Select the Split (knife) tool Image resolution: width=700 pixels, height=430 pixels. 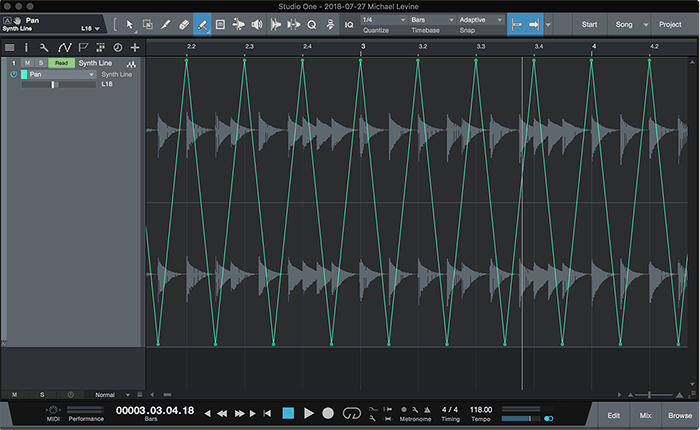[x=166, y=25]
